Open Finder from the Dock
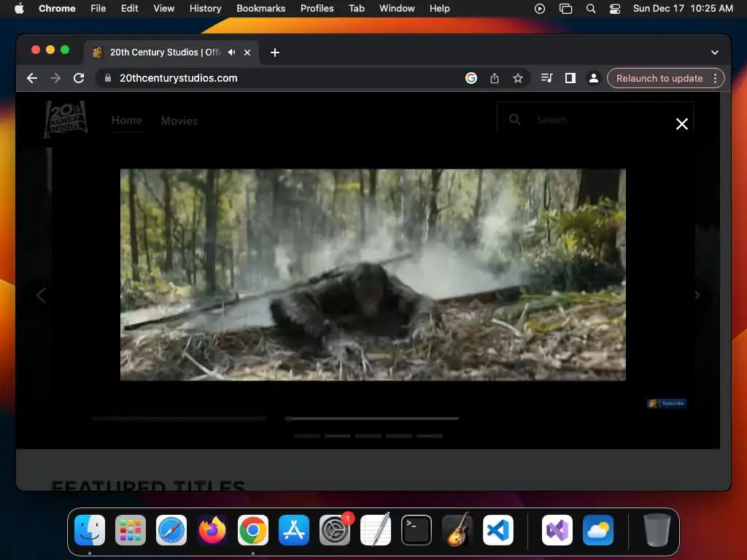This screenshot has width=747, height=560. [x=90, y=530]
